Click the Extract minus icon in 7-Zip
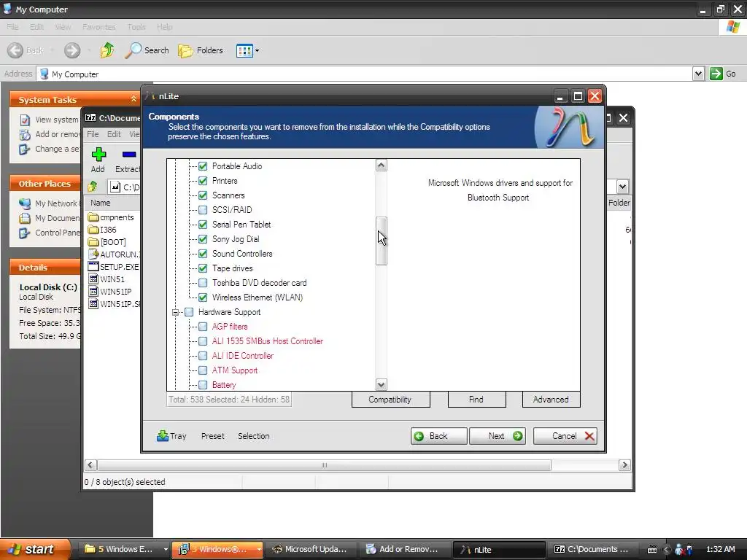This screenshot has height=560, width=747. (129, 155)
